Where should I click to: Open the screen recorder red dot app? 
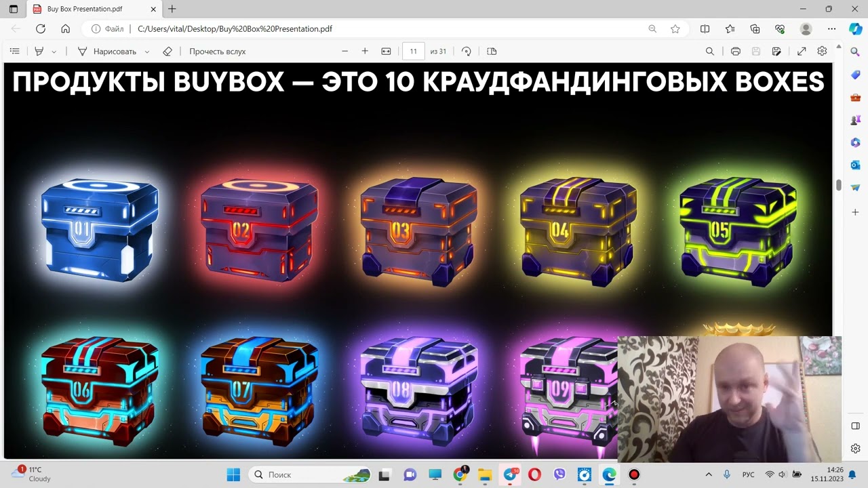click(634, 474)
